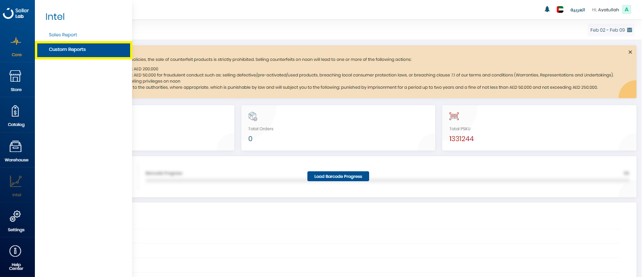
Task: Click the Total PSKU barcode icon
Action: [x=454, y=116]
